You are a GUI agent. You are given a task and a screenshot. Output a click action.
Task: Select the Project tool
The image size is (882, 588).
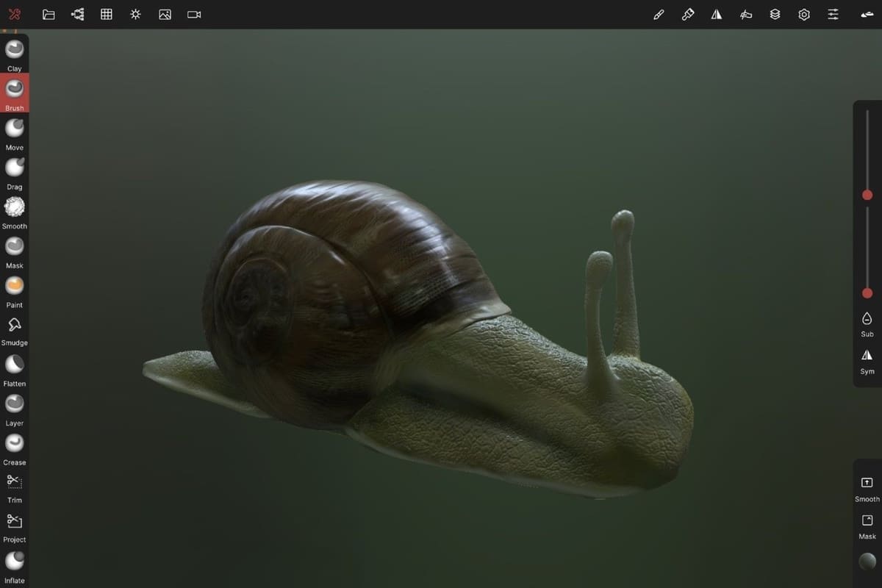coord(15,527)
